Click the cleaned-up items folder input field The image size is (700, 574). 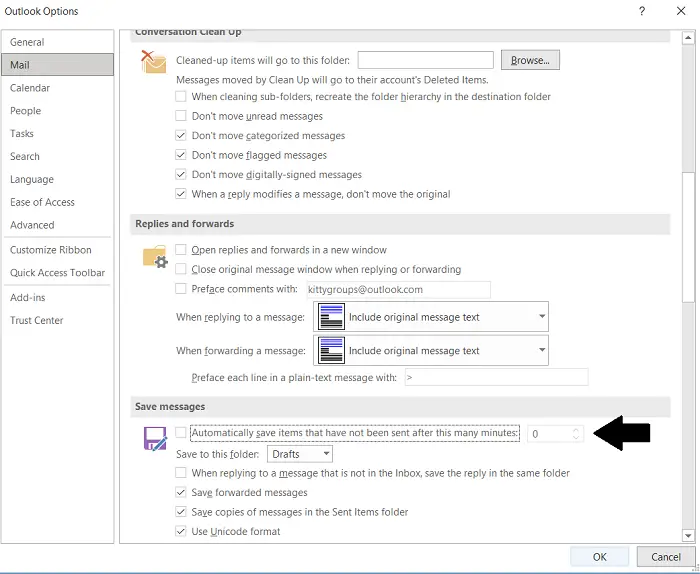(x=425, y=60)
